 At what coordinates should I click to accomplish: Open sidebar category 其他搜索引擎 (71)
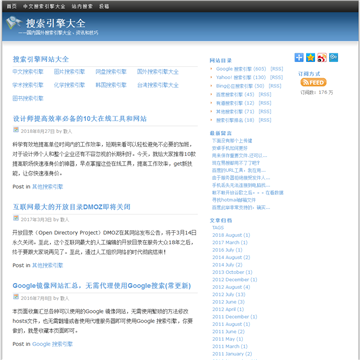tap(235, 112)
